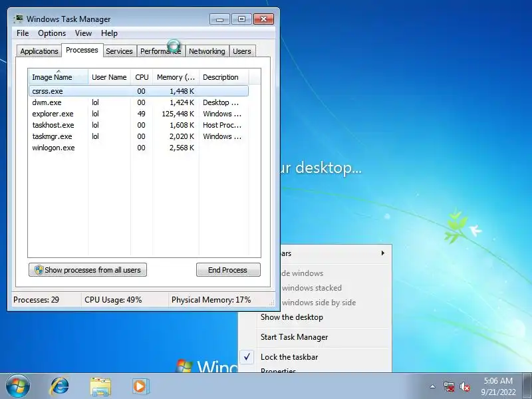Sort by the User Name column header
The height and width of the screenshot is (399, 532).
point(109,77)
